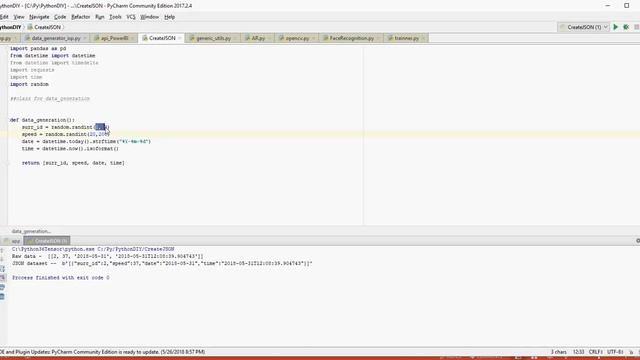Click 'Process finished with exit code 0' text
The height and width of the screenshot is (360, 640).
point(61,278)
